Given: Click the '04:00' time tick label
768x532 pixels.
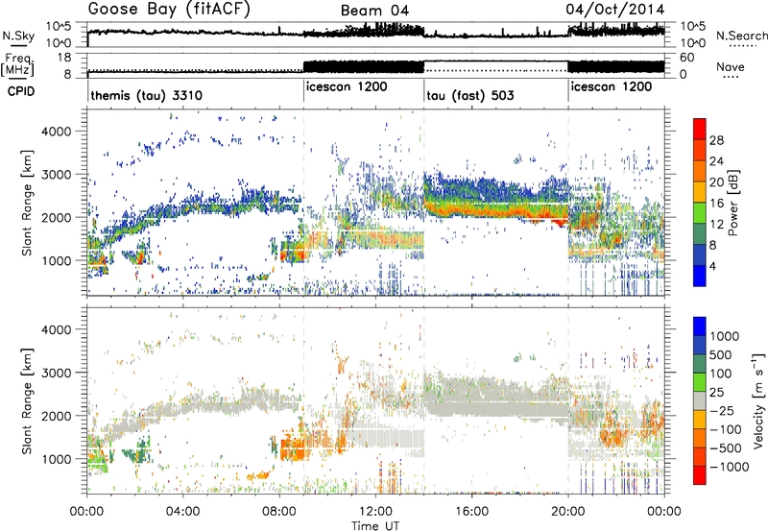Looking at the screenshot, I should point(182,512).
